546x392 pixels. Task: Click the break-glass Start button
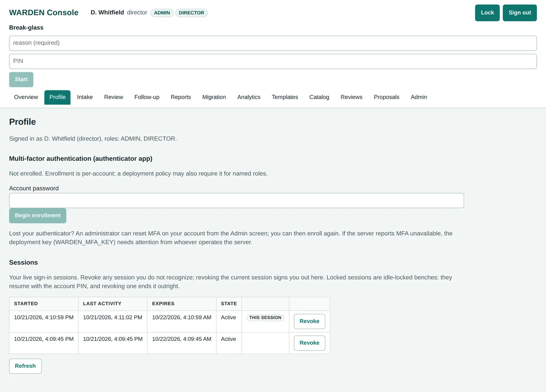pos(21,80)
